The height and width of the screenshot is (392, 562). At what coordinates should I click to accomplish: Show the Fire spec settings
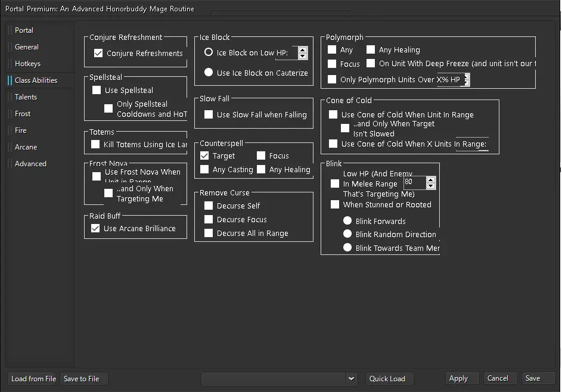click(x=20, y=130)
